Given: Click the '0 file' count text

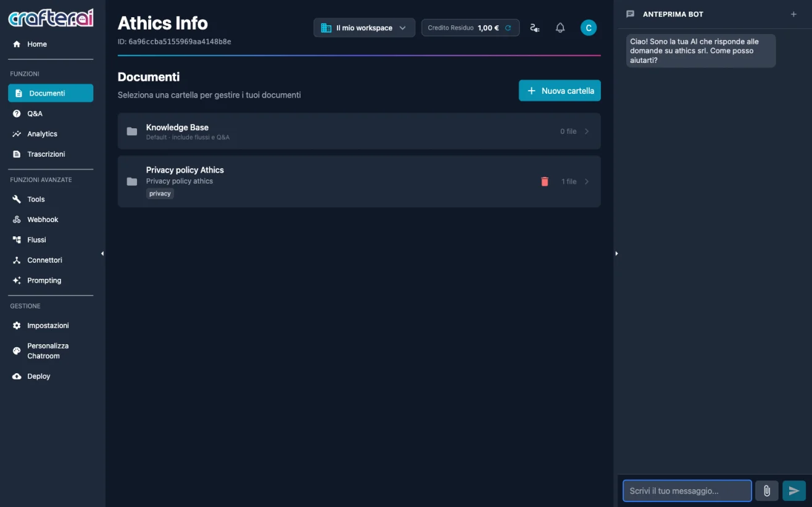Looking at the screenshot, I should (568, 131).
